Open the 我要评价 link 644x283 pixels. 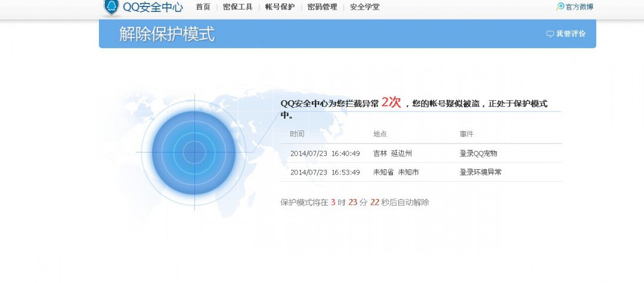click(x=571, y=34)
